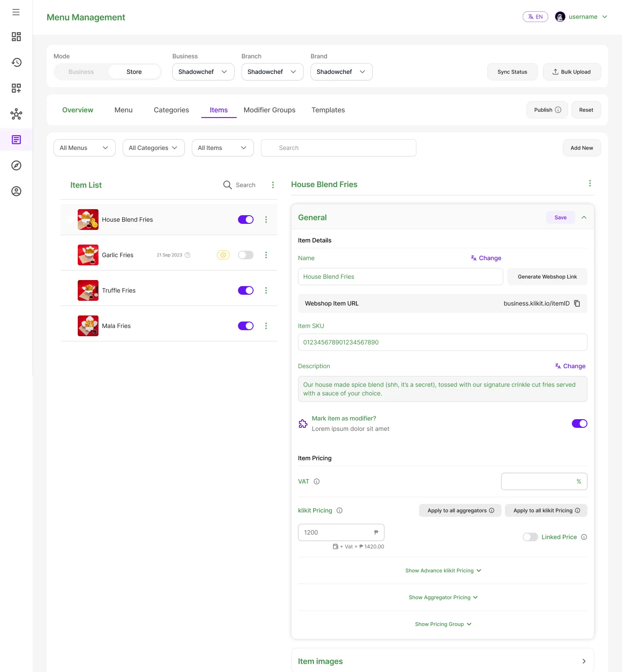
Task: Expand Show Aggregator Pricing
Action: click(443, 597)
